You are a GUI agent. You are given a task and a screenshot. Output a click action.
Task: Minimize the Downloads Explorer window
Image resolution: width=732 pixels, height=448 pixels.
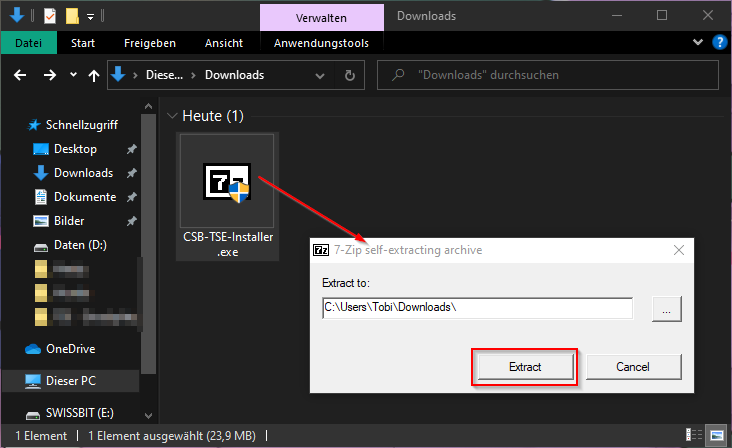[617, 15]
